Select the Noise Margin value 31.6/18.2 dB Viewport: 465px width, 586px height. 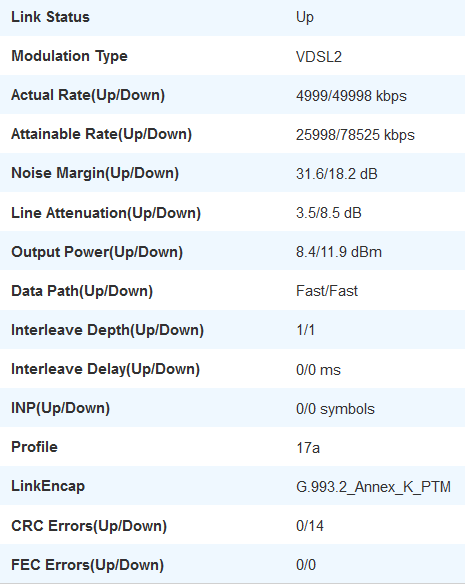pyautogui.click(x=336, y=174)
